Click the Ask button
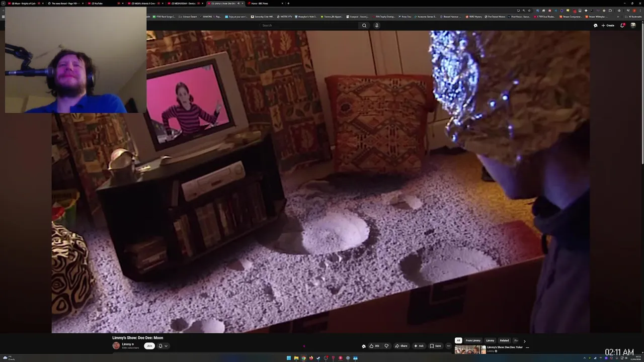This screenshot has height=362, width=644. (x=419, y=346)
